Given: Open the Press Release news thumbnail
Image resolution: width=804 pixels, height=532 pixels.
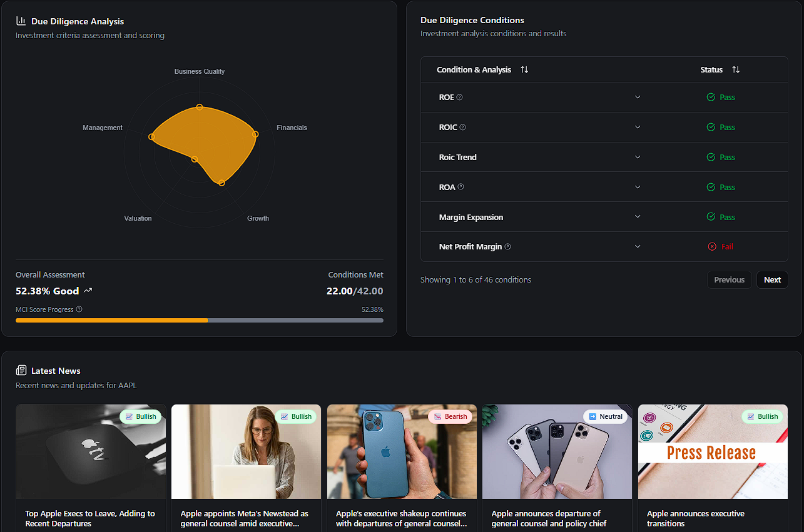Looking at the screenshot, I should click(712, 451).
